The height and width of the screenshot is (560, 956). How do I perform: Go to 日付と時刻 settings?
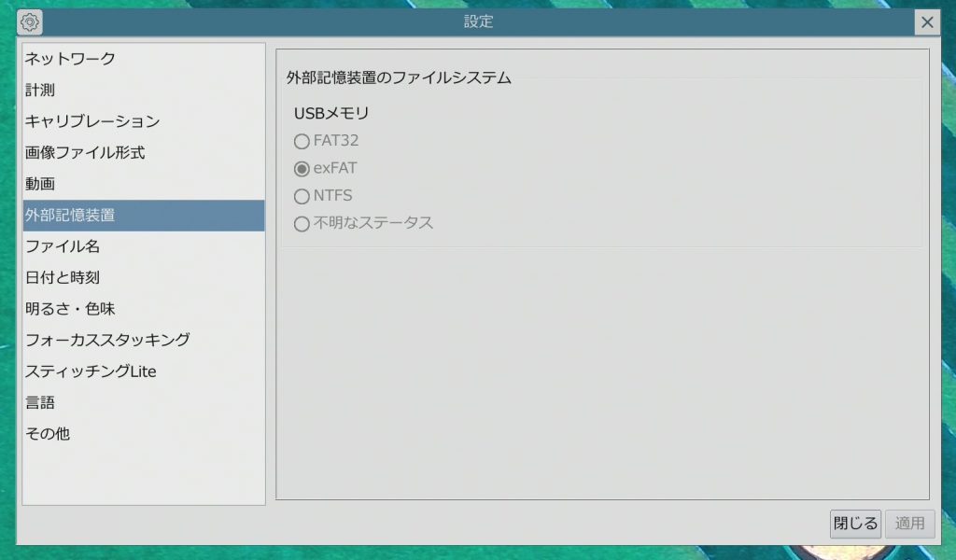pos(63,278)
